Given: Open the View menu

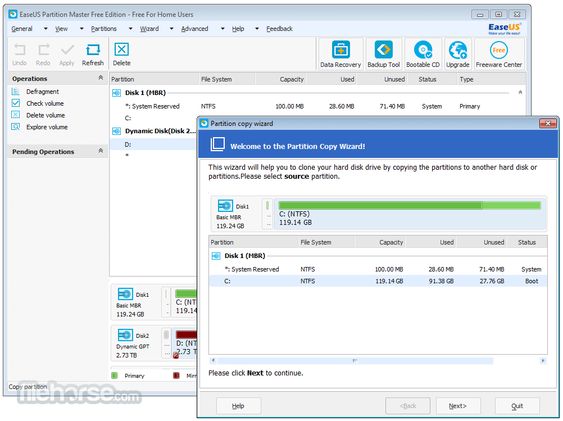Looking at the screenshot, I should click(x=61, y=29).
